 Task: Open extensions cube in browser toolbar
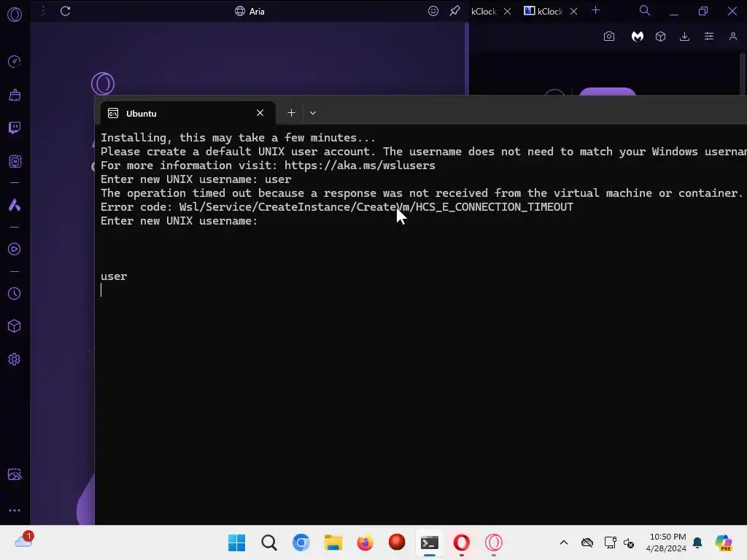point(660,36)
